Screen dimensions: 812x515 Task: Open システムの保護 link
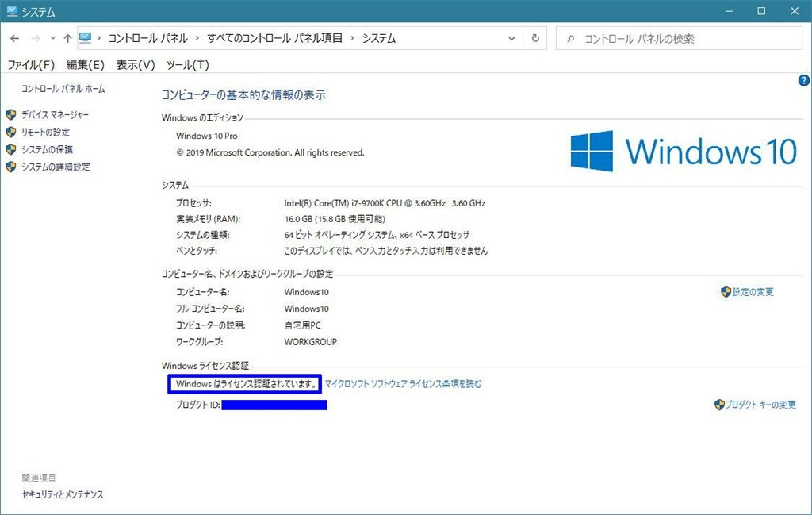tap(47, 149)
